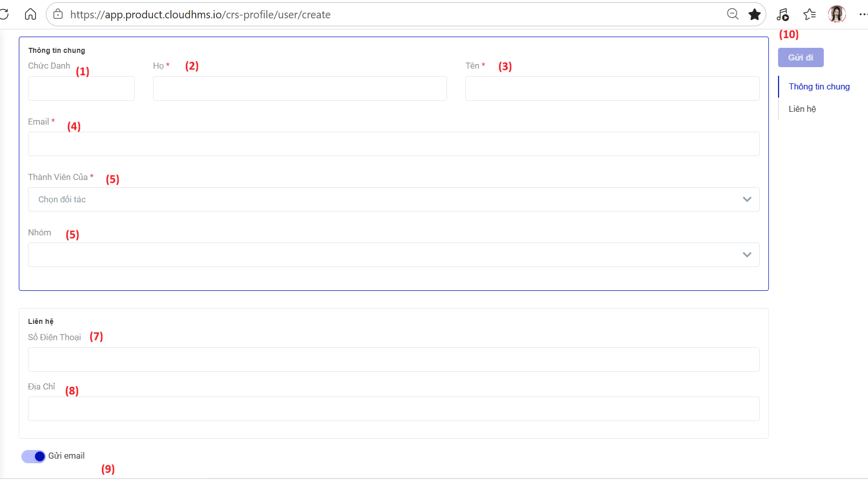Viewport: 868px width, 480px height.
Task: Click the Liên hệ heading in the form
Action: 41,321
